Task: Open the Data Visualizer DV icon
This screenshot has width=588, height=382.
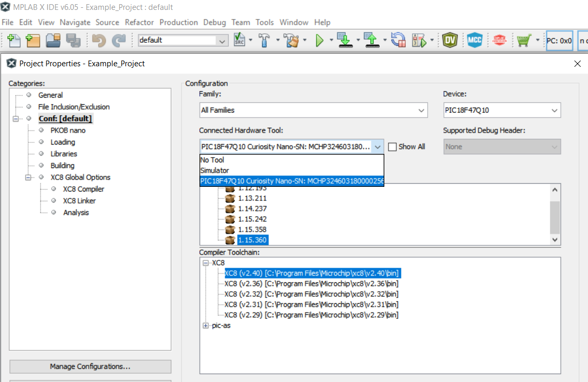Action: (x=450, y=40)
